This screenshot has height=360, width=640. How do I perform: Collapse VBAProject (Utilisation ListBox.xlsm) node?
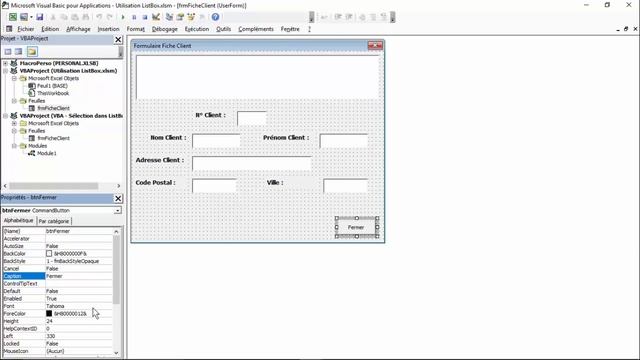tap(6, 71)
